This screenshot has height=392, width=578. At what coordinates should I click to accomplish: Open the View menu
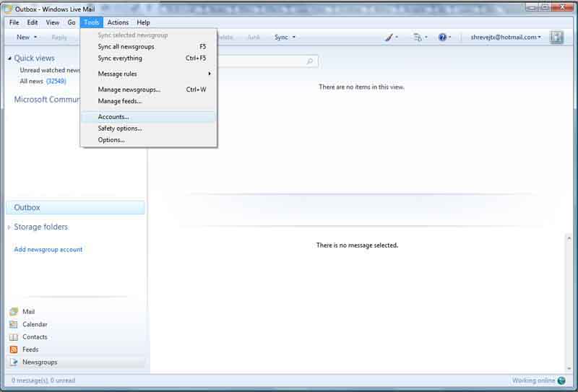pyautogui.click(x=52, y=22)
